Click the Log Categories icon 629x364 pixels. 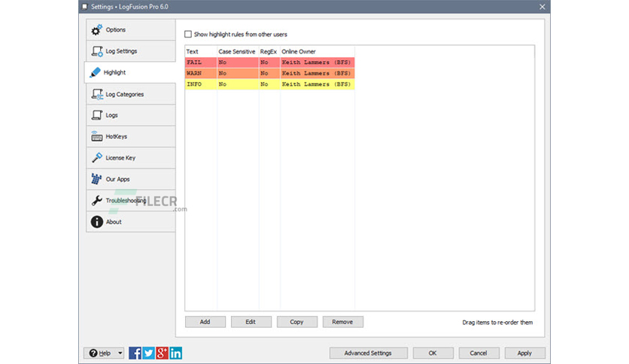pos(97,94)
